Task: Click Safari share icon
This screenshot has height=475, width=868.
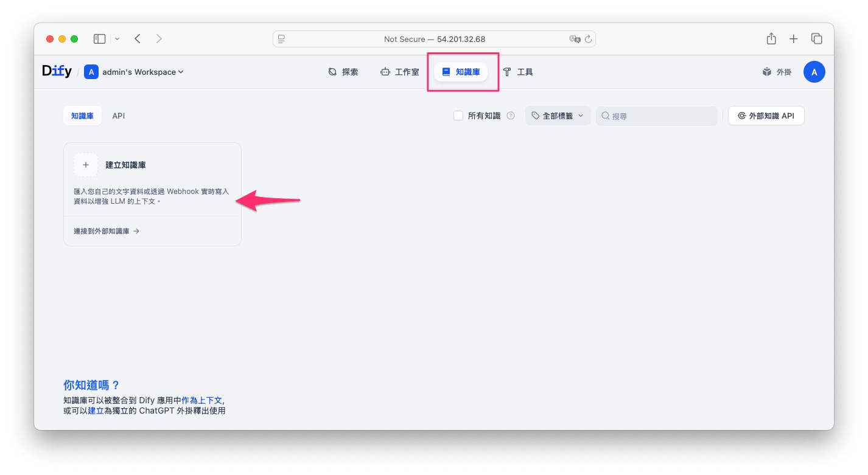Action: click(x=771, y=39)
